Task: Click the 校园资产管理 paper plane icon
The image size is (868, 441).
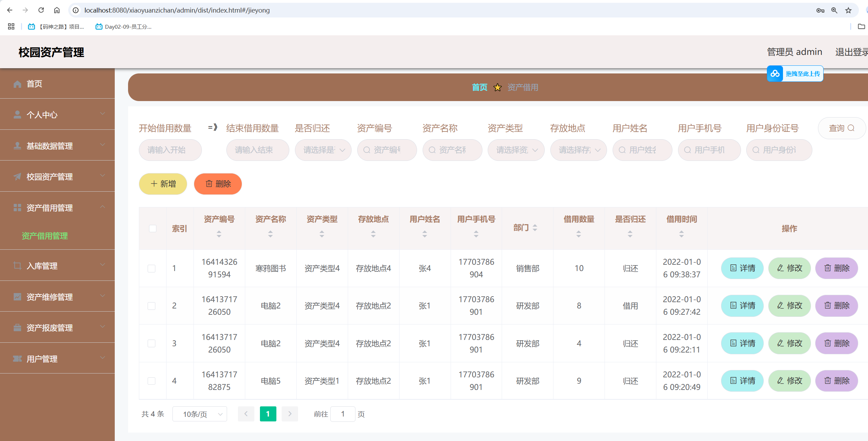Action: 17,177
